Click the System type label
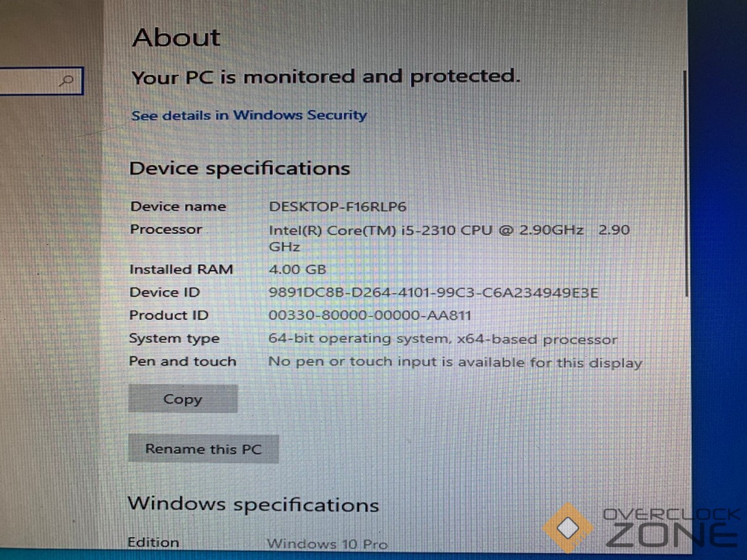The width and height of the screenshot is (747, 560). (x=174, y=339)
